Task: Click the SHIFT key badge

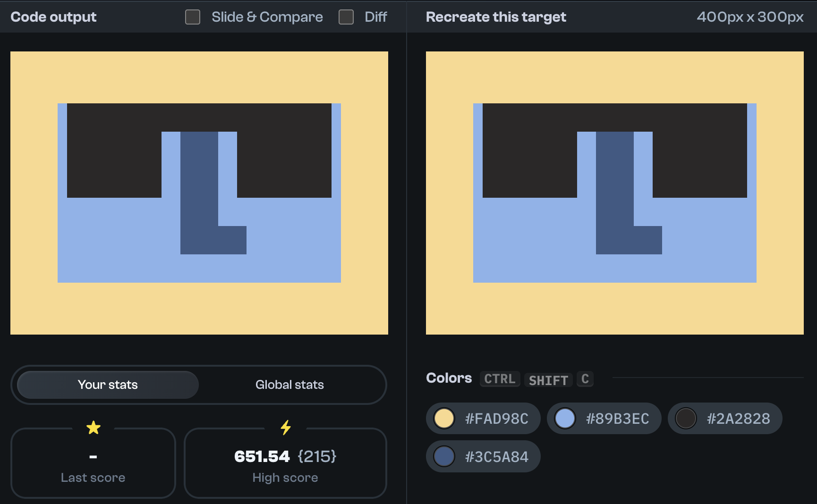Action: point(548,380)
